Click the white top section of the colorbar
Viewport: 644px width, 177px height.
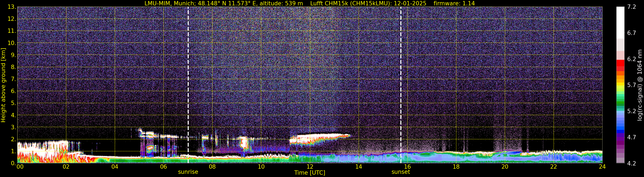click(620, 22)
